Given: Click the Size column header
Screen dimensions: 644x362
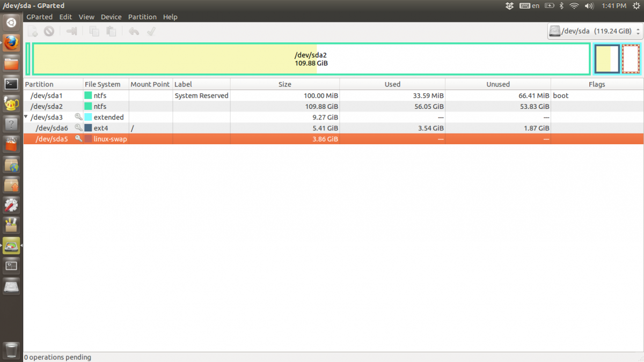Looking at the screenshot, I should point(285,84).
